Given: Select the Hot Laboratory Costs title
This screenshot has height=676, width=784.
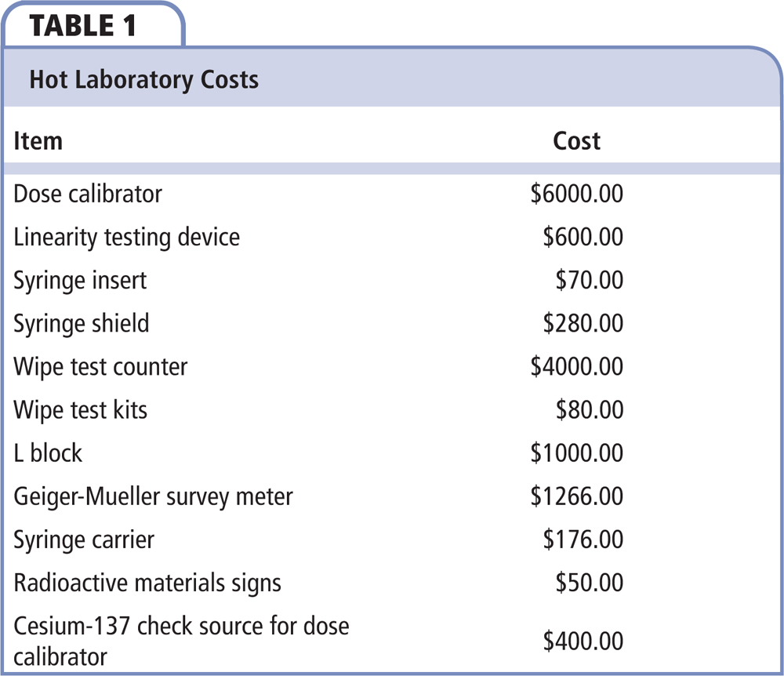Looking at the screenshot, I should click(x=143, y=79).
